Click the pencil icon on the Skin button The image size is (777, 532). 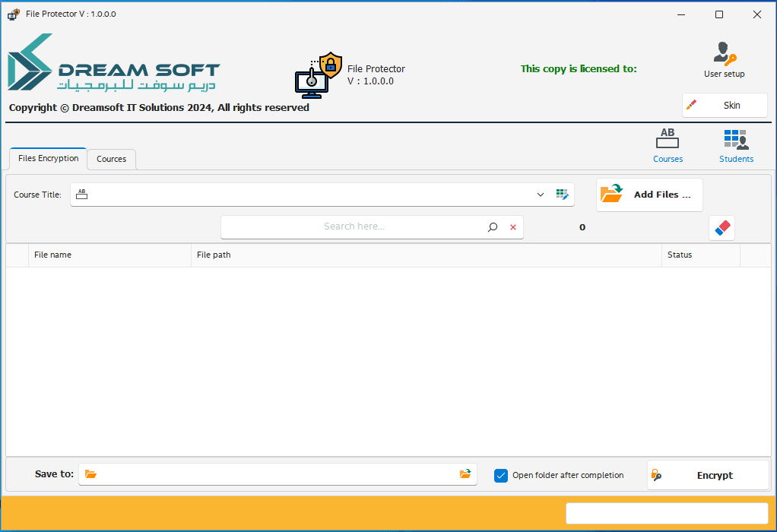[691, 105]
